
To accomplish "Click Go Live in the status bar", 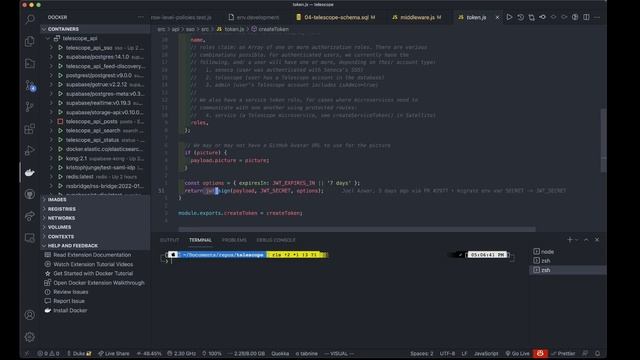I will (x=517, y=353).
